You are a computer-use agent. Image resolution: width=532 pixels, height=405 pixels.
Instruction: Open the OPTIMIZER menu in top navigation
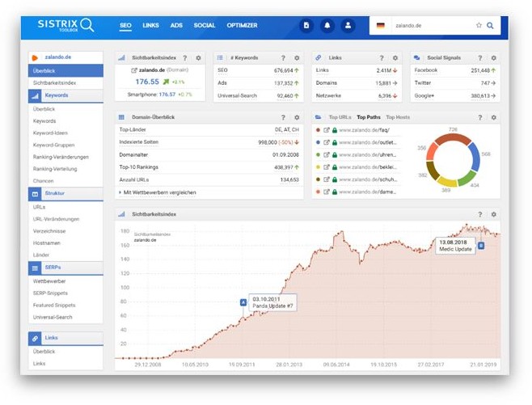click(242, 25)
